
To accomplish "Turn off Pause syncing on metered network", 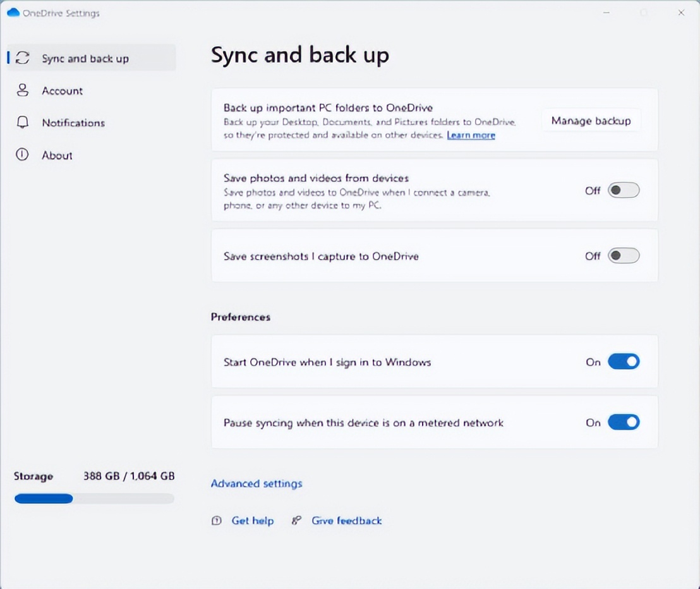I will coord(623,422).
